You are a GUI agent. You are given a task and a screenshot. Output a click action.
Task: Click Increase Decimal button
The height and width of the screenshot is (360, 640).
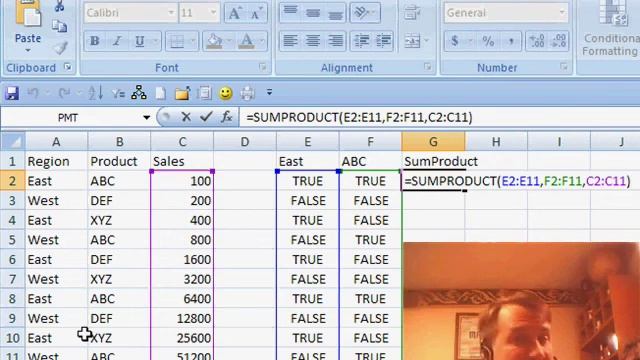coord(537,41)
